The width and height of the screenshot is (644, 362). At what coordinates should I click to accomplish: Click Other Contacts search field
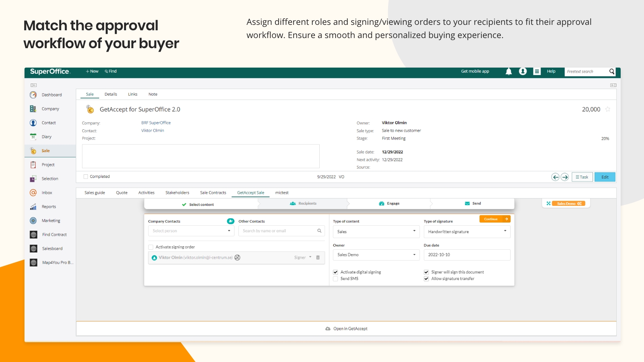coord(282,231)
